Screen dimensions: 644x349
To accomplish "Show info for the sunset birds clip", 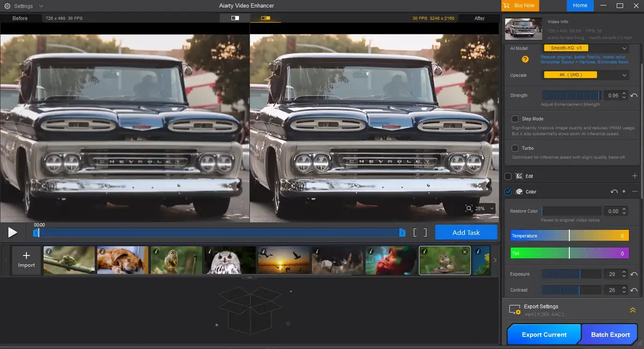I will click(262, 251).
